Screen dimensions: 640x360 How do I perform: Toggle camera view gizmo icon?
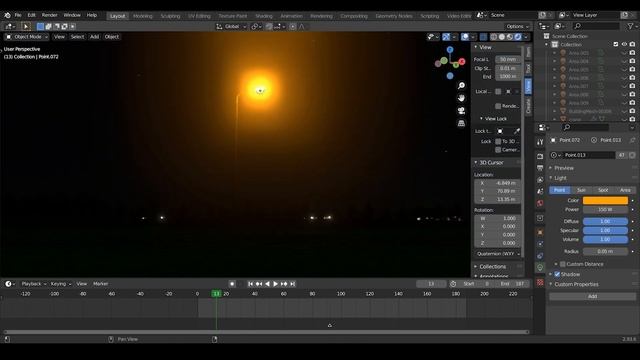(461, 111)
